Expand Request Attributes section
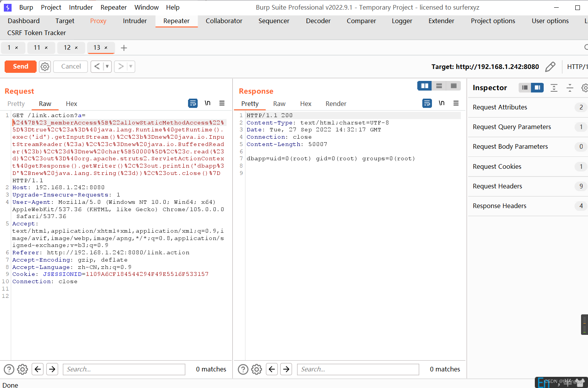This screenshot has height=388, width=588. tap(528, 107)
